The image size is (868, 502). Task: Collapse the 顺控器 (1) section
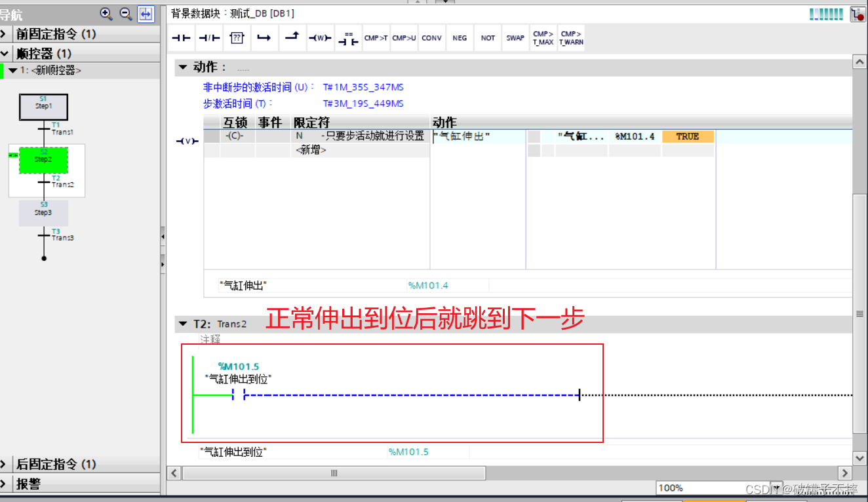click(4, 53)
